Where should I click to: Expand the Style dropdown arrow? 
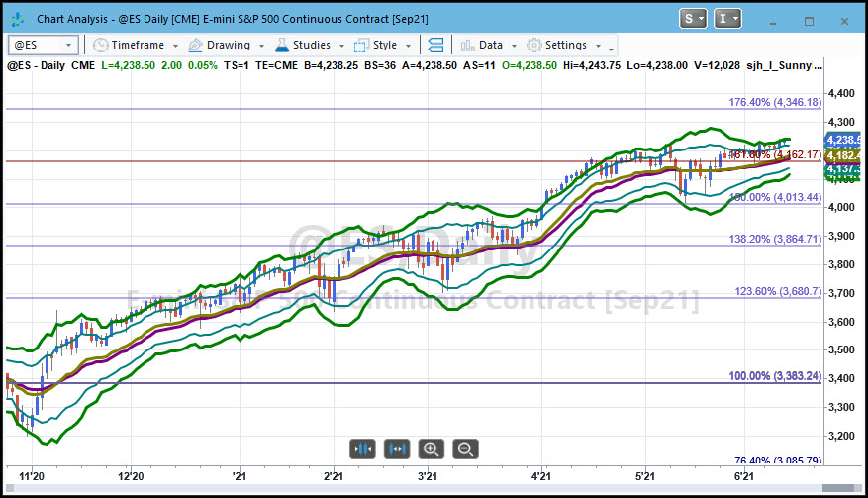click(x=408, y=46)
